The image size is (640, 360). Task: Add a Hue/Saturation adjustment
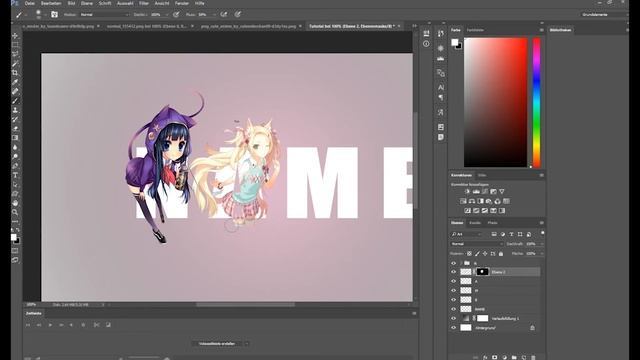(463, 201)
